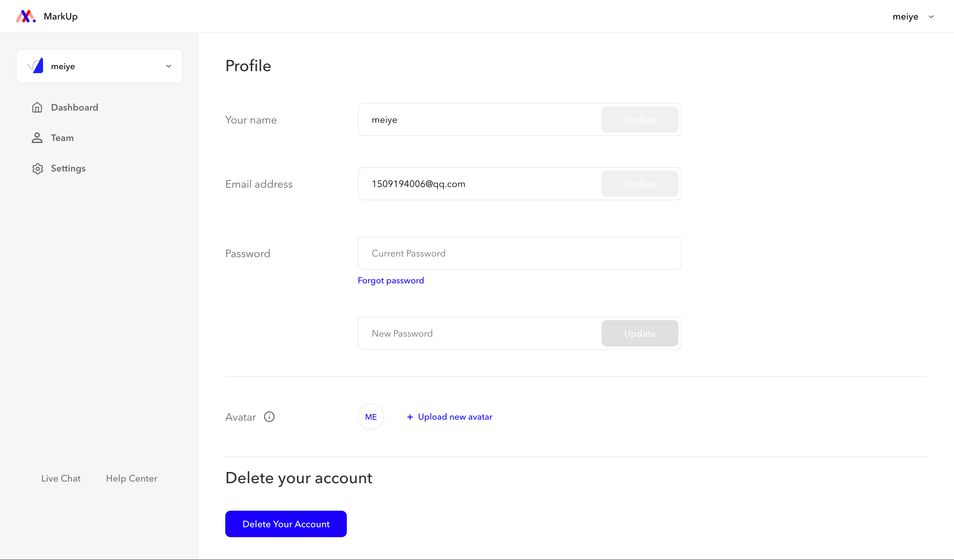Click the meiye workspace logo icon
This screenshot has height=560, width=954.
pos(35,66)
